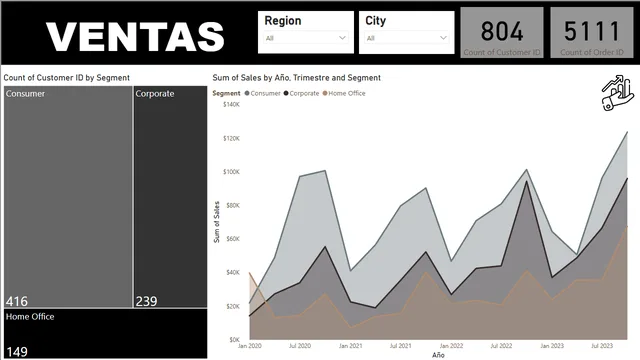
Task: Click the 149 value in Home Office tile
Action: 17,351
